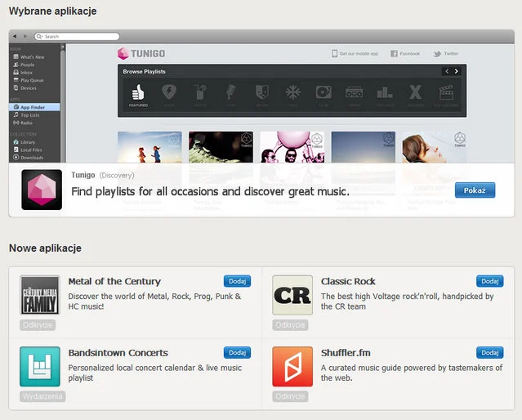This screenshot has width=522, height=420.
Task: Open the Shuffler.fm title link
Action: [346, 353]
